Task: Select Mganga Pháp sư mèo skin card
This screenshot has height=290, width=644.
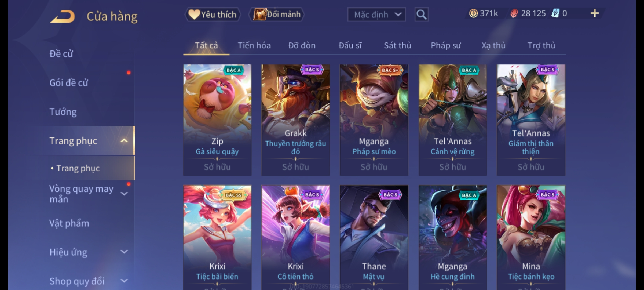Action: point(374,120)
